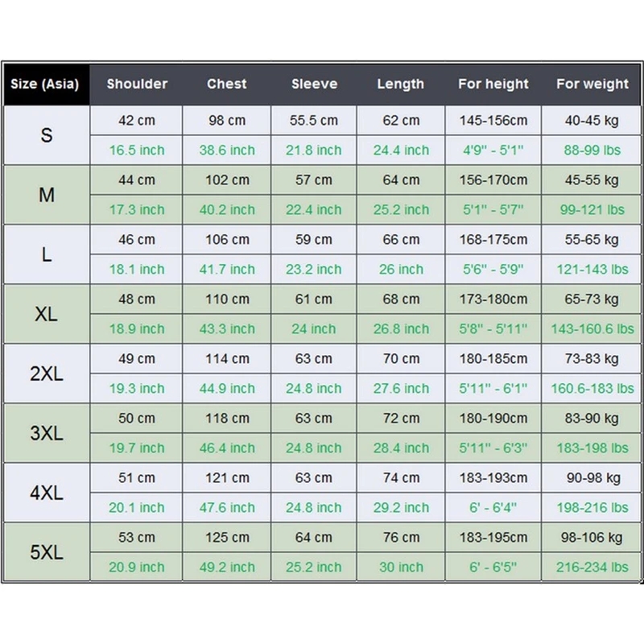Screen dimensions: 644x644
Task: Select the S size row label
Action: tap(46, 135)
